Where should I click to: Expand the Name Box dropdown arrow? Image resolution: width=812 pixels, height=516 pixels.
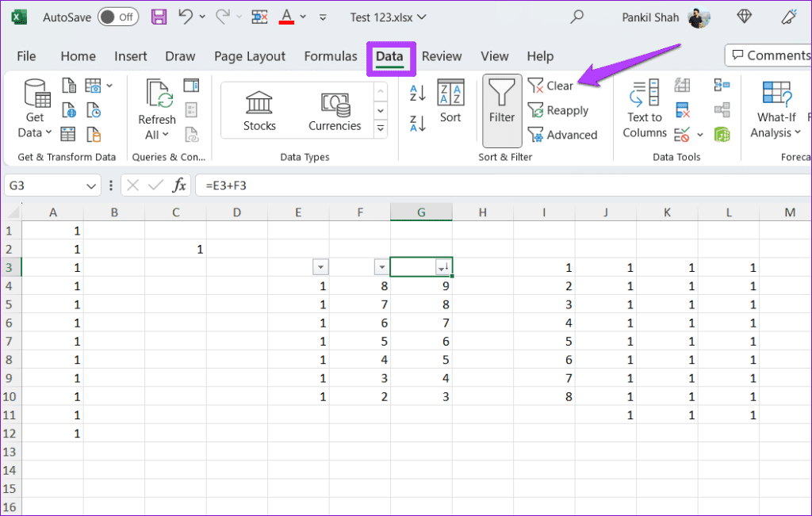coord(91,185)
